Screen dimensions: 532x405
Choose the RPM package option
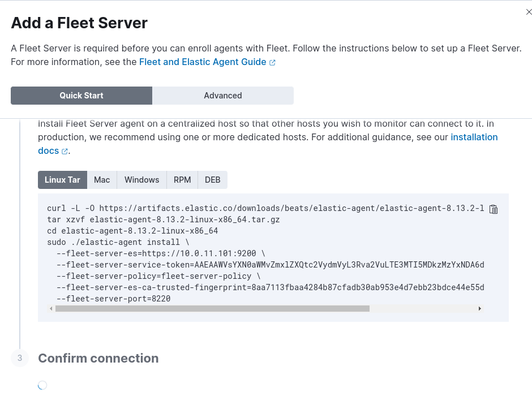[x=182, y=180]
